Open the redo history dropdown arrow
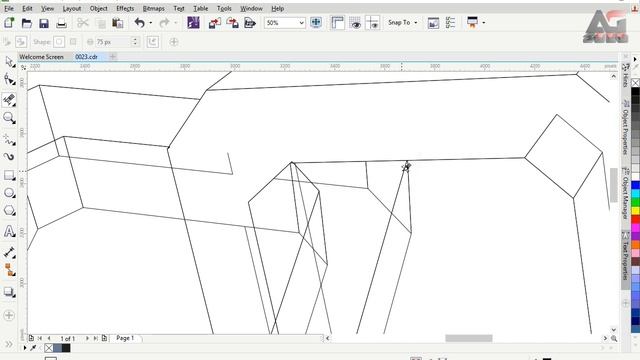This screenshot has width=640, height=360. [x=176, y=23]
